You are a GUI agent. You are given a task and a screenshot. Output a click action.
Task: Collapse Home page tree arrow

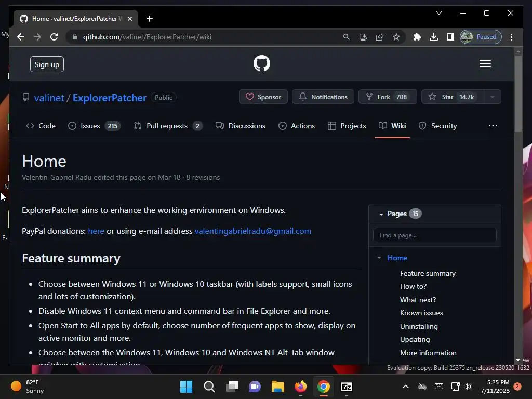pyautogui.click(x=379, y=258)
